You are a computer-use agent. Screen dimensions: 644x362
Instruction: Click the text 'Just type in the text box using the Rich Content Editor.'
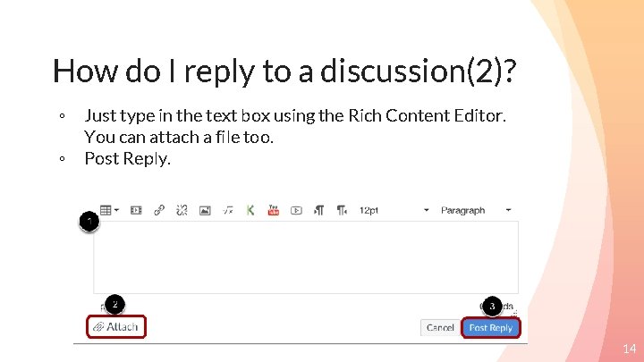[295, 115]
